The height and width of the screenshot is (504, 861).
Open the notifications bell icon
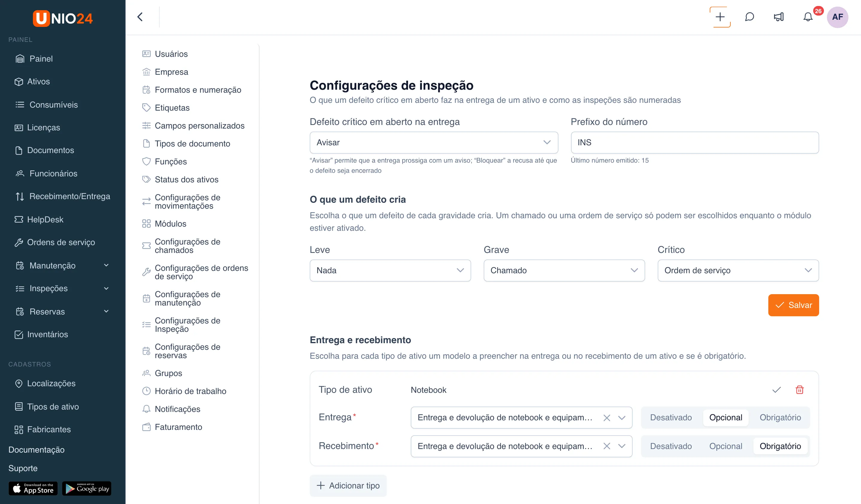(x=808, y=17)
